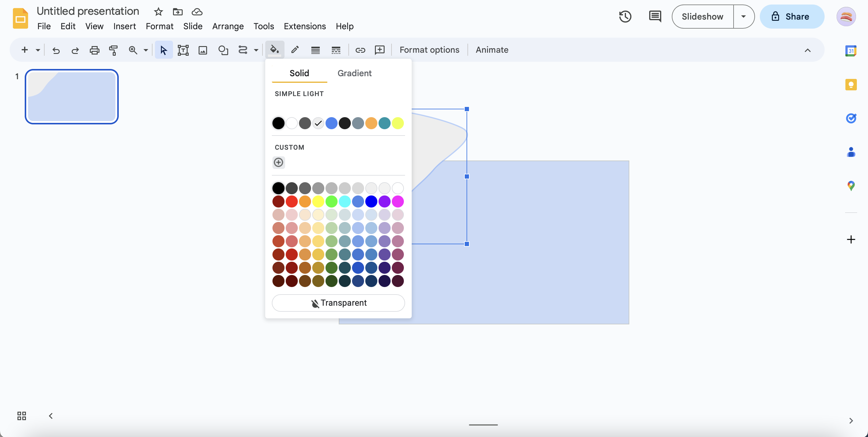Click the Transparent button
868x437 pixels.
[338, 303]
